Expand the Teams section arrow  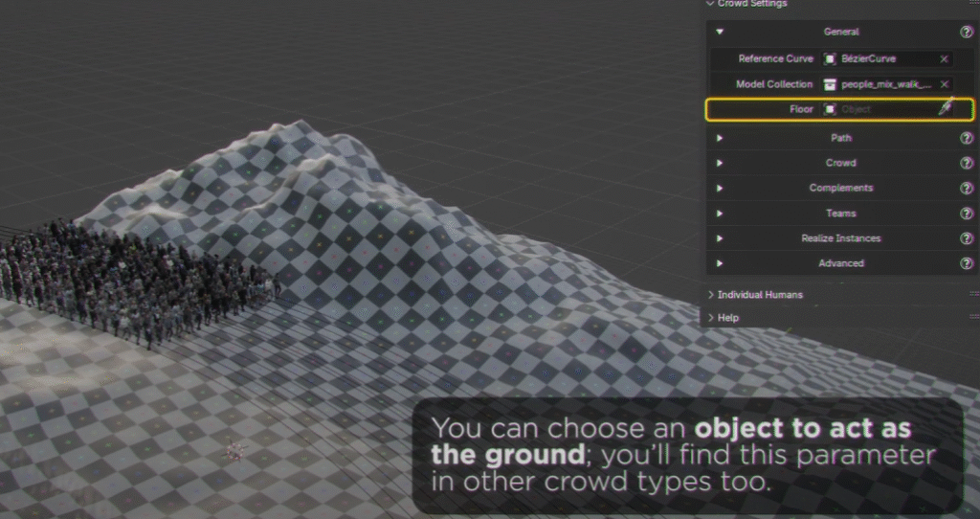coord(720,214)
